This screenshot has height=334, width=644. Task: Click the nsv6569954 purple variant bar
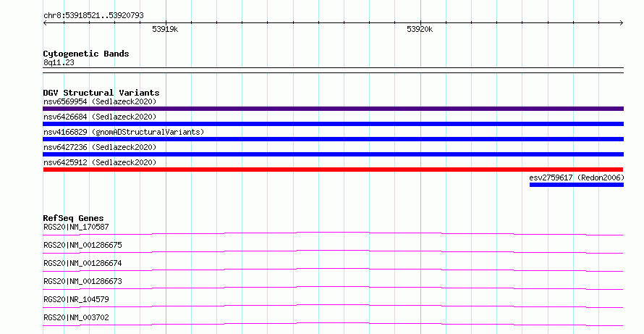[333, 109]
